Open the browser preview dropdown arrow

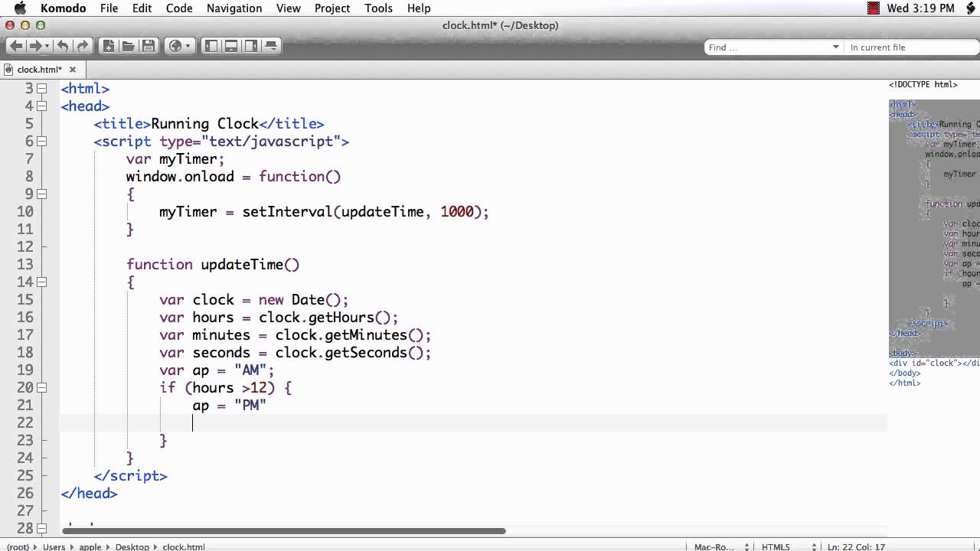188,46
